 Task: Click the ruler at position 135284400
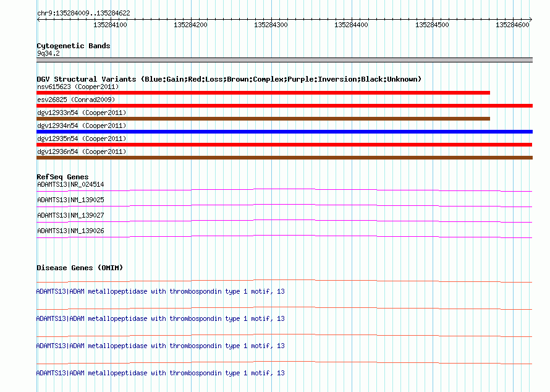pyautogui.click(x=351, y=25)
